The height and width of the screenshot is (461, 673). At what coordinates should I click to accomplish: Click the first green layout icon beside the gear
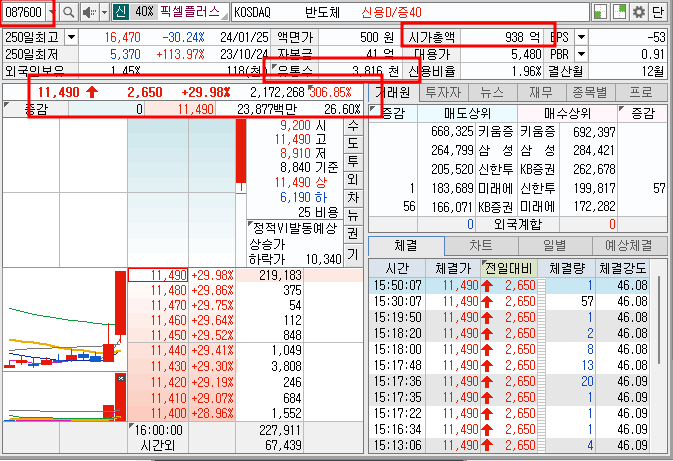point(600,12)
